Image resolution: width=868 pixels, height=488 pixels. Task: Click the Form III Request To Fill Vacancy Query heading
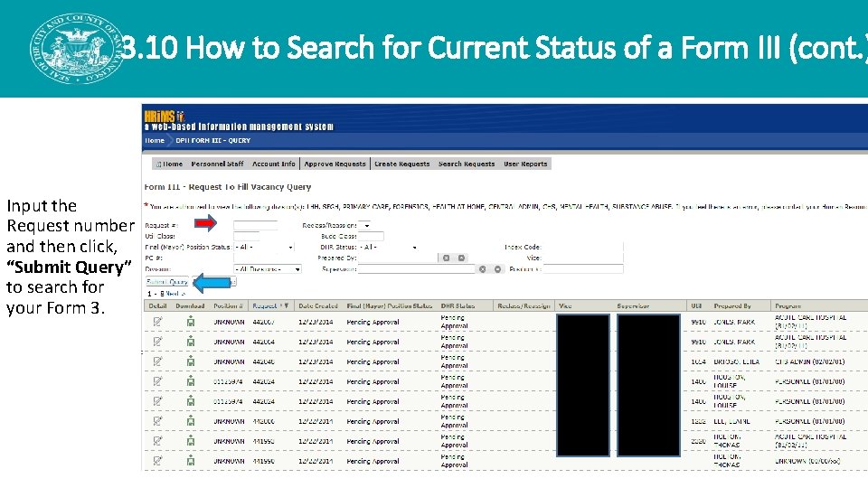[228, 187]
